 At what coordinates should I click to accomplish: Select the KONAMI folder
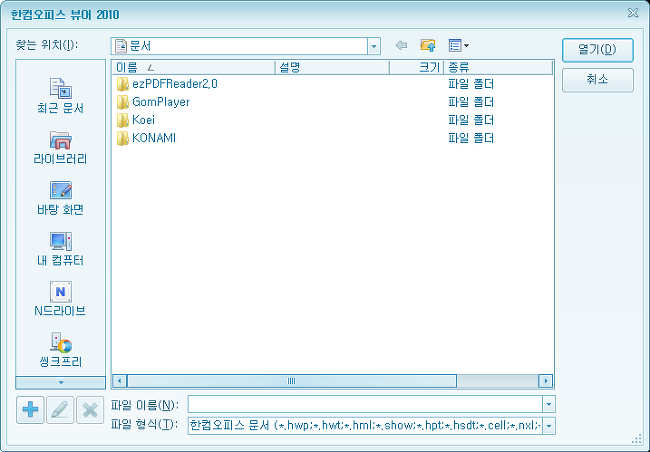tap(146, 138)
